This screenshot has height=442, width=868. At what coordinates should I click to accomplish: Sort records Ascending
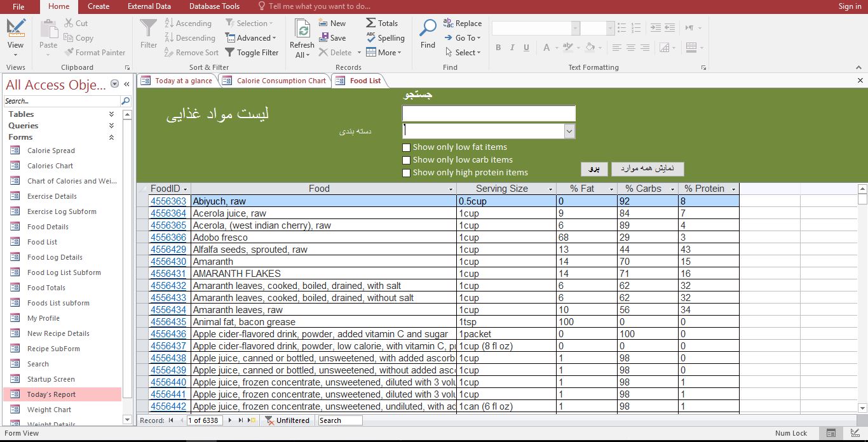click(x=188, y=23)
